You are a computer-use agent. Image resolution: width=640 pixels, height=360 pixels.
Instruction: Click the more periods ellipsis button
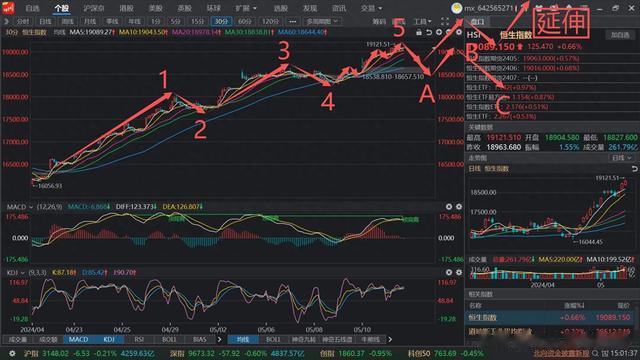click(x=293, y=21)
